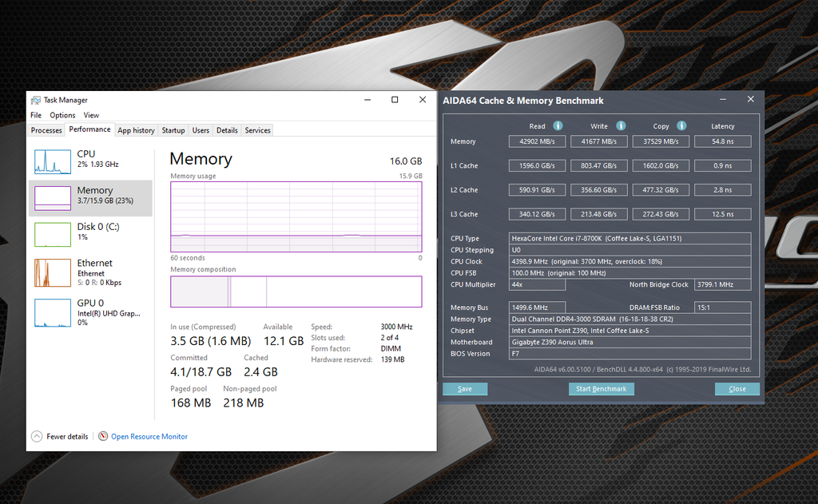Viewport: 818px width, 504px height.
Task: Click the Close button in AIDA64
Action: (x=737, y=389)
